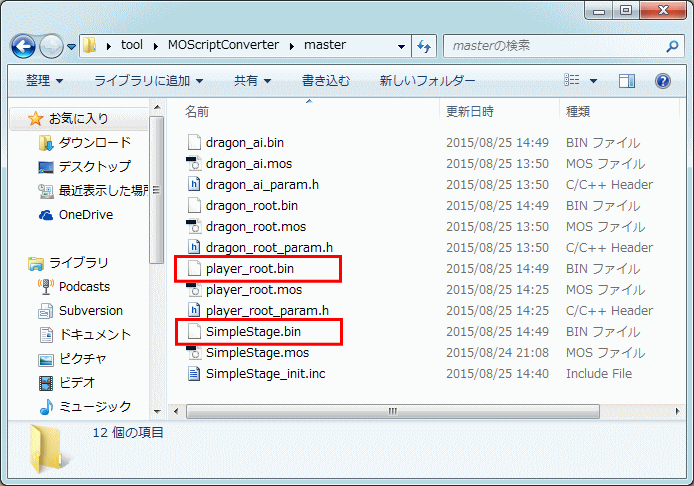Open Help via the question mark icon
The image size is (694, 486).
pos(663,81)
